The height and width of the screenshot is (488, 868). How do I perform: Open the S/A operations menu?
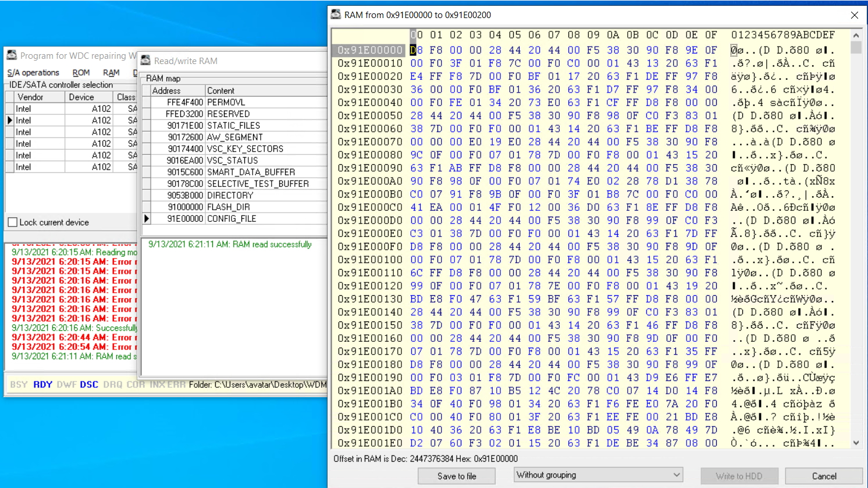pyautogui.click(x=33, y=73)
